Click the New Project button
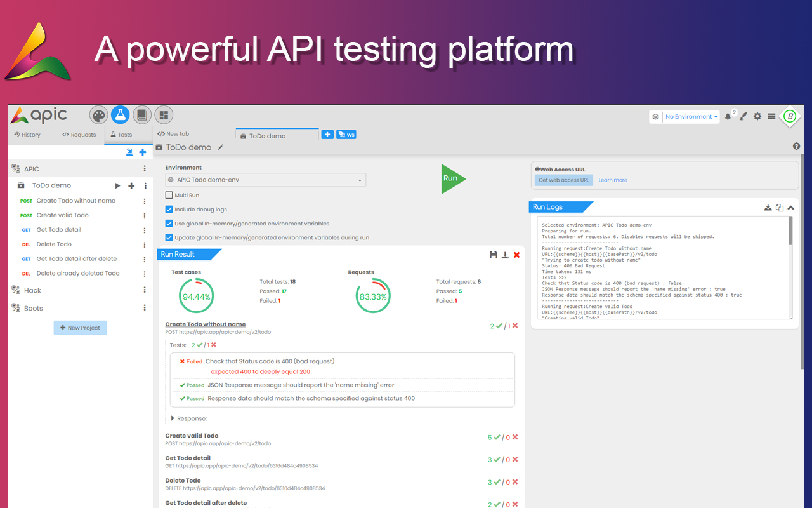 [80, 328]
